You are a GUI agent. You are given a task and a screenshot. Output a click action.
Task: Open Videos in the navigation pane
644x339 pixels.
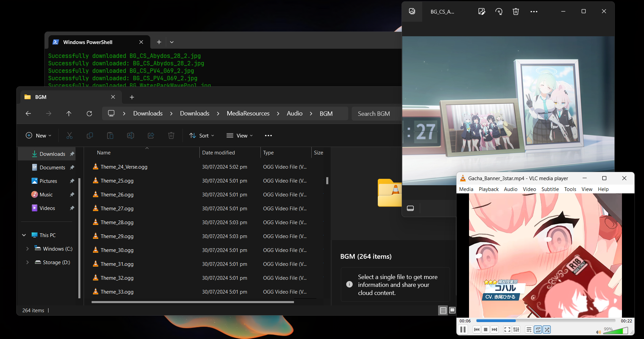(47, 208)
